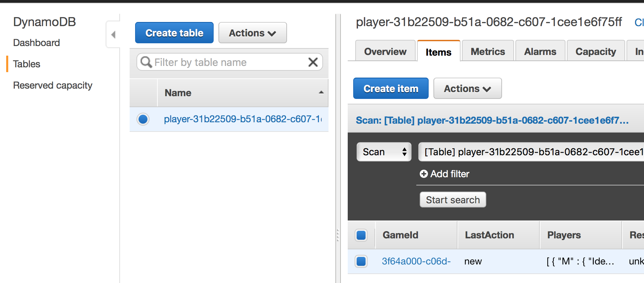Open the tables Actions dropdown
Viewport: 644px width, 283px height.
click(252, 33)
